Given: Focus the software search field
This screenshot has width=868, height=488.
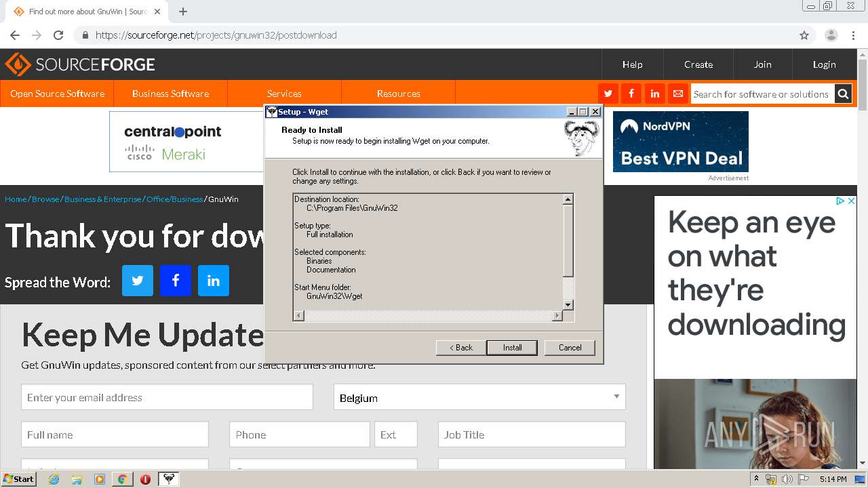Looking at the screenshot, I should coord(762,94).
